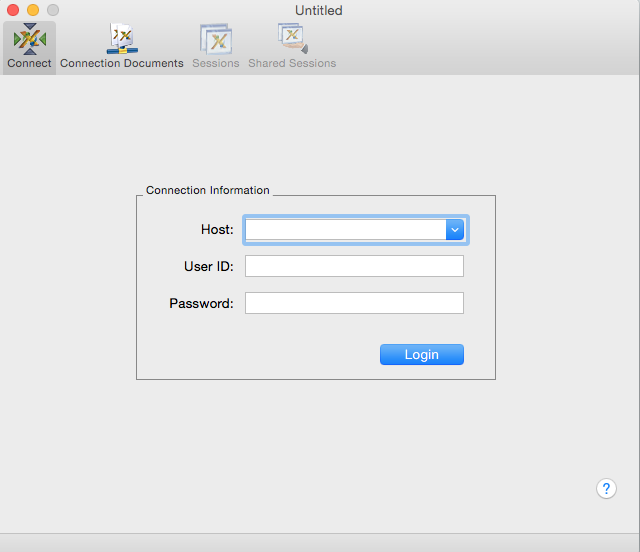Click the Connection Information group label
The height and width of the screenshot is (552, 640).
208,190
